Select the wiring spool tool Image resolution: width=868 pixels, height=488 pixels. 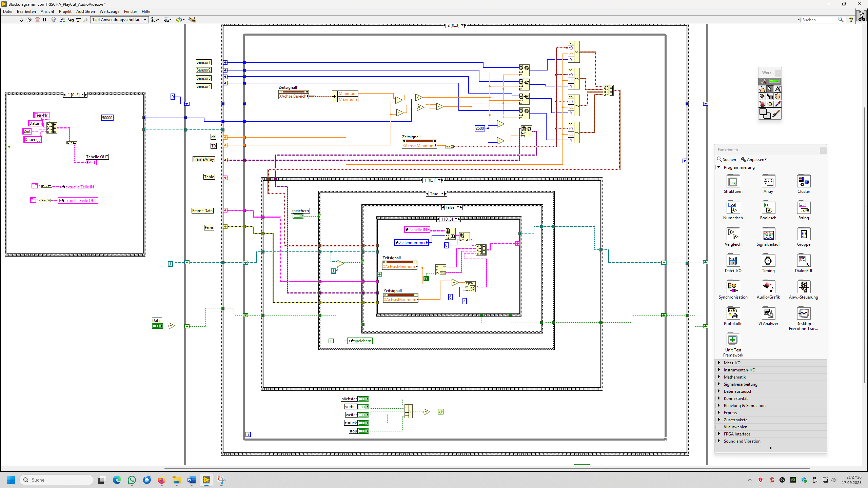(762, 97)
